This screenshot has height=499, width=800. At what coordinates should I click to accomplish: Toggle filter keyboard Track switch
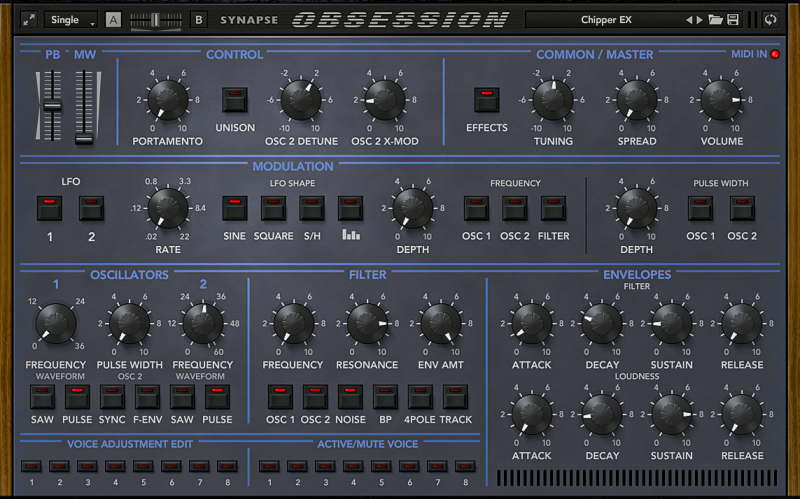click(x=455, y=397)
